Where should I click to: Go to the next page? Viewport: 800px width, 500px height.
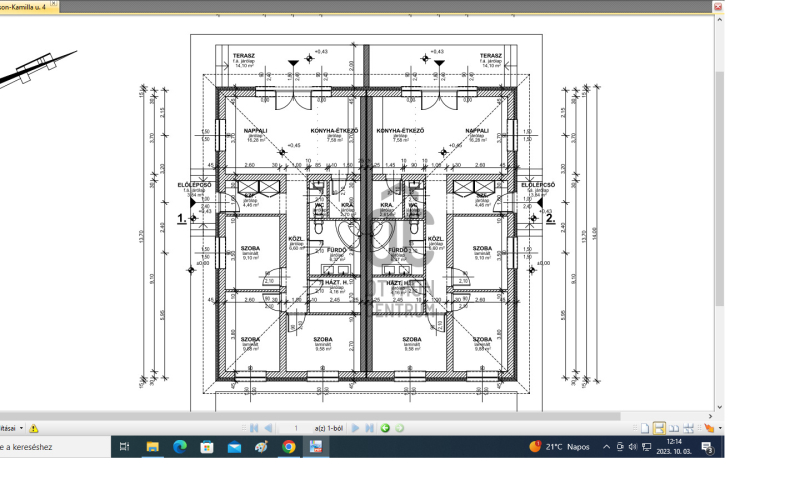(x=356, y=428)
